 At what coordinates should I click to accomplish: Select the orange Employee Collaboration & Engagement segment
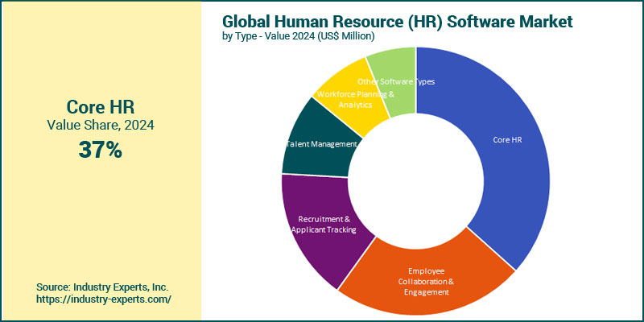tap(425, 283)
